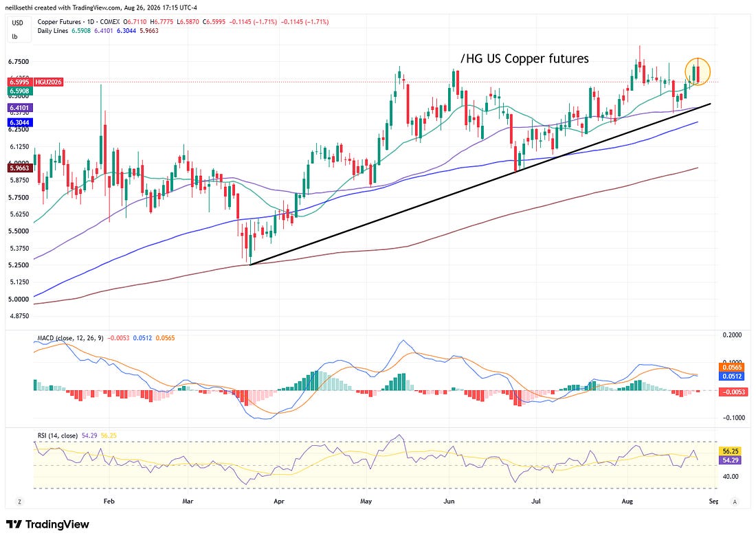Click the 0.2000 MACD axis label

coord(733,335)
